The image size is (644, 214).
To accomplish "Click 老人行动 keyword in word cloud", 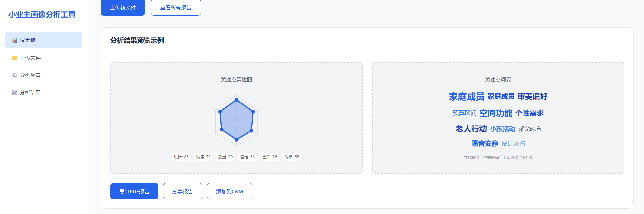I will [x=471, y=129].
